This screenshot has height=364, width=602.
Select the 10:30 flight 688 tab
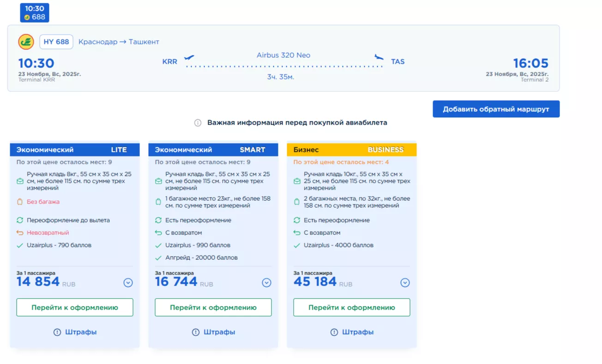pyautogui.click(x=35, y=13)
